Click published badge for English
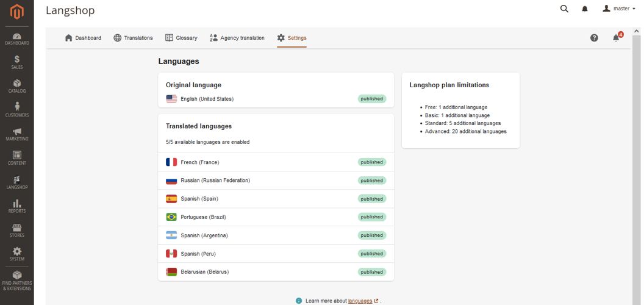Viewport: 644px width, 305px height. point(371,99)
